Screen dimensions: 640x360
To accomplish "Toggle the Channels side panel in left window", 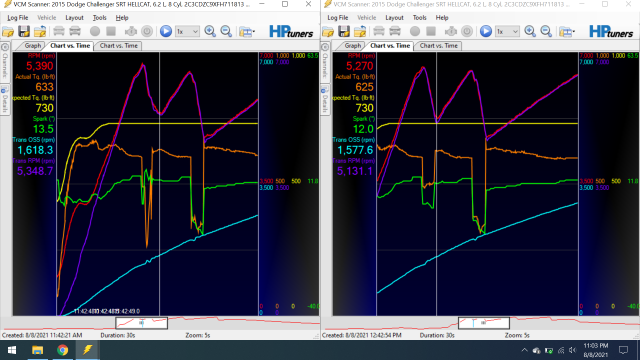I will (x=5, y=61).
